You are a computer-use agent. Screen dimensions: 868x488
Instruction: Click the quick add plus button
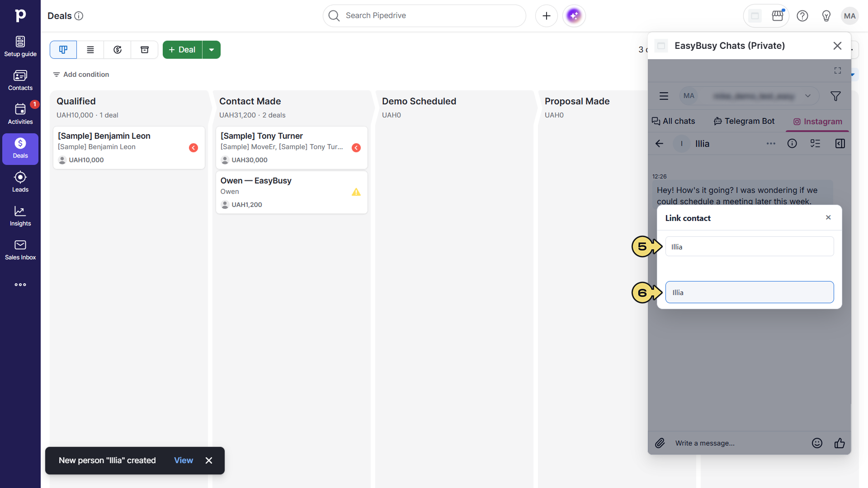tap(547, 16)
